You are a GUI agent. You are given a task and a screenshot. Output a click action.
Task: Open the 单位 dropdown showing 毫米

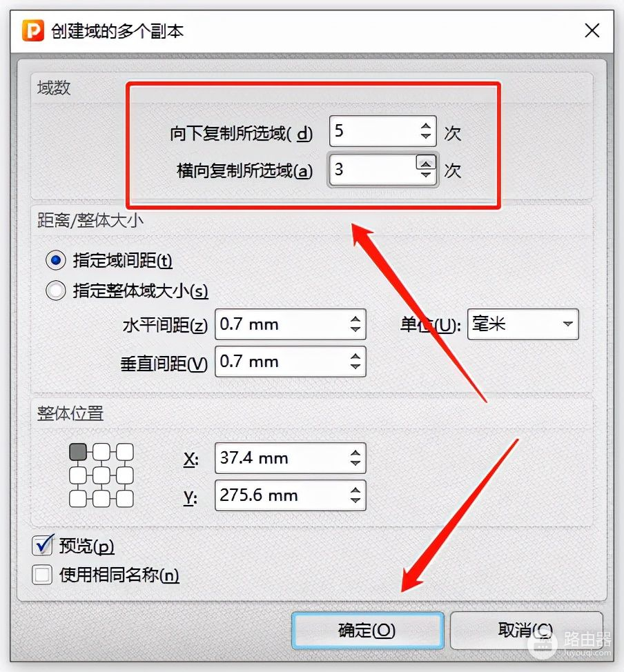click(523, 324)
